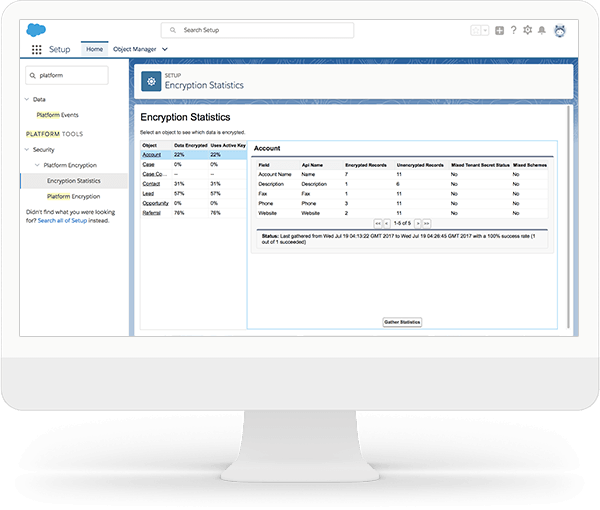Open the favorites list dropdown arrow
This screenshot has height=510, width=600.
[485, 31]
